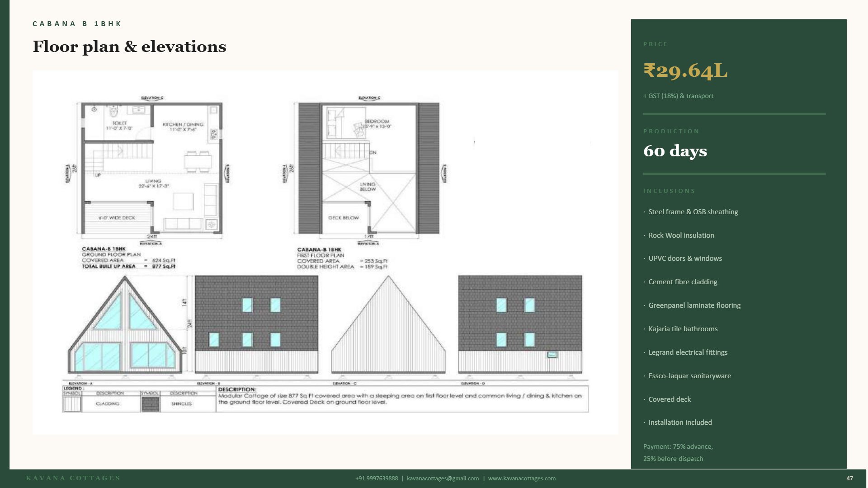
Task: Click the page number 47
Action: 849,479
